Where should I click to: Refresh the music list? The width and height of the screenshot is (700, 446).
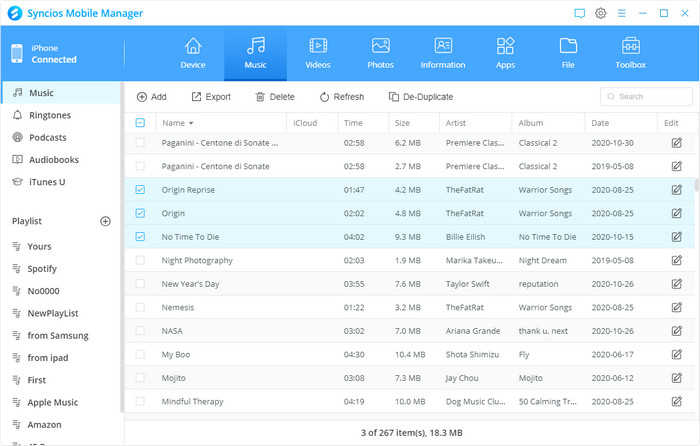point(342,97)
